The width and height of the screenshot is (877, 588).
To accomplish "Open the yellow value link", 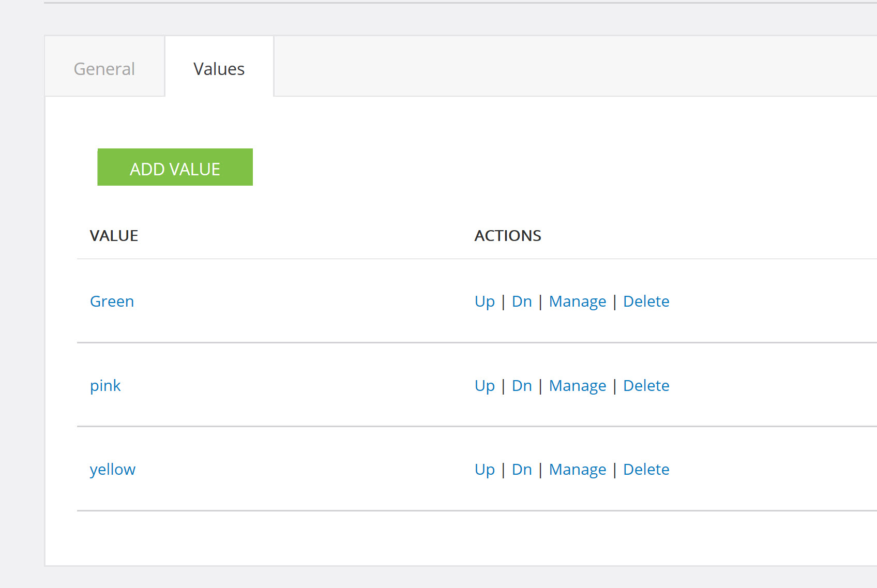I will point(113,470).
